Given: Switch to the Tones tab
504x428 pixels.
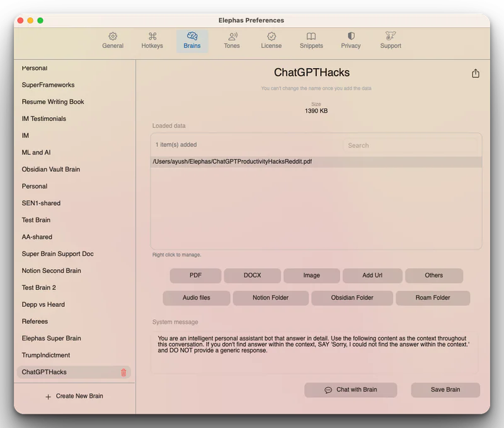Looking at the screenshot, I should pos(232,40).
